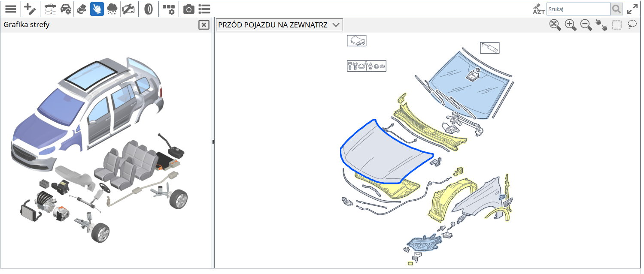The image size is (644, 274).
Task: Expand the PRZÓD POJAZDU NA ZEWNĄTRZ dropdown
Action: [x=279, y=25]
